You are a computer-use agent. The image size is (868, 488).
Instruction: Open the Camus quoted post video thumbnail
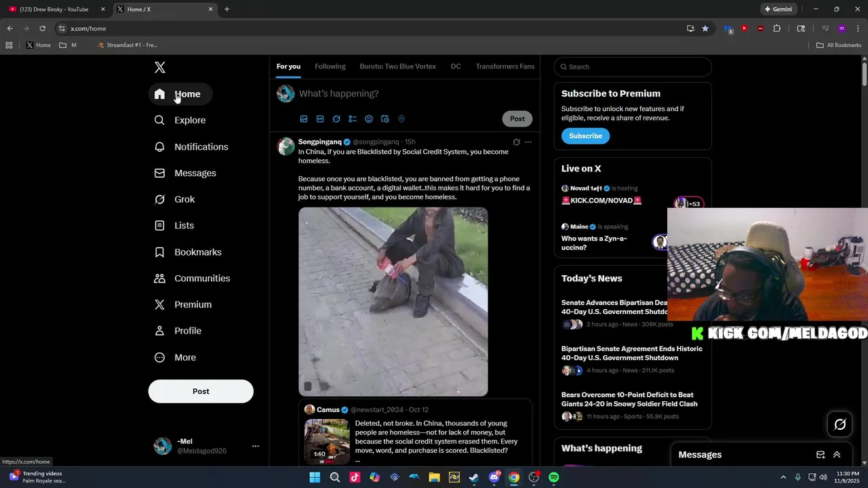tap(327, 441)
